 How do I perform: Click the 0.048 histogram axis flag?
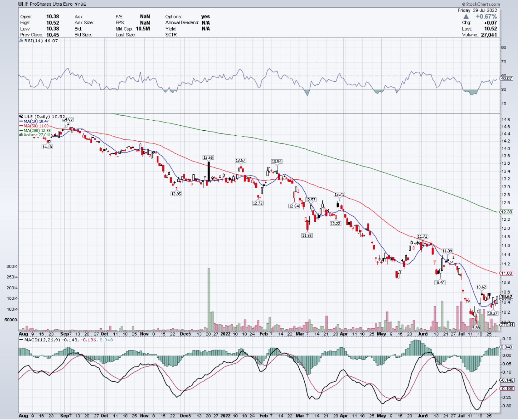(506, 347)
